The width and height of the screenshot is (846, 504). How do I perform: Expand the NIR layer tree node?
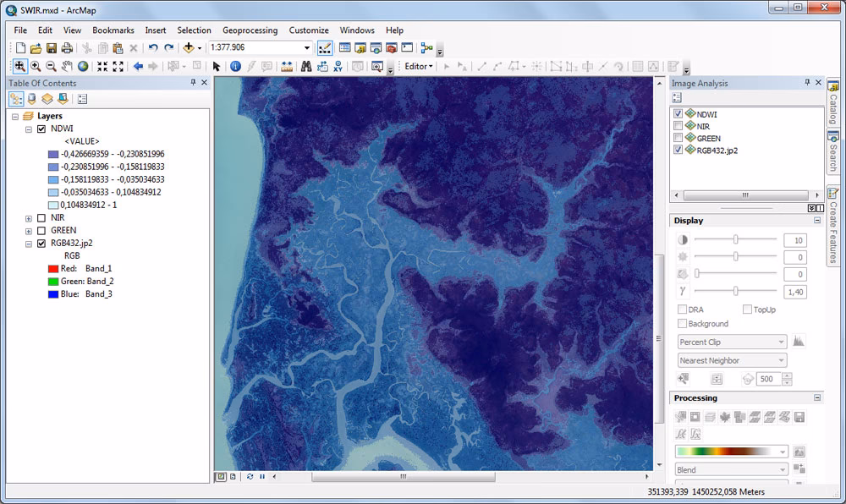pos(29,217)
